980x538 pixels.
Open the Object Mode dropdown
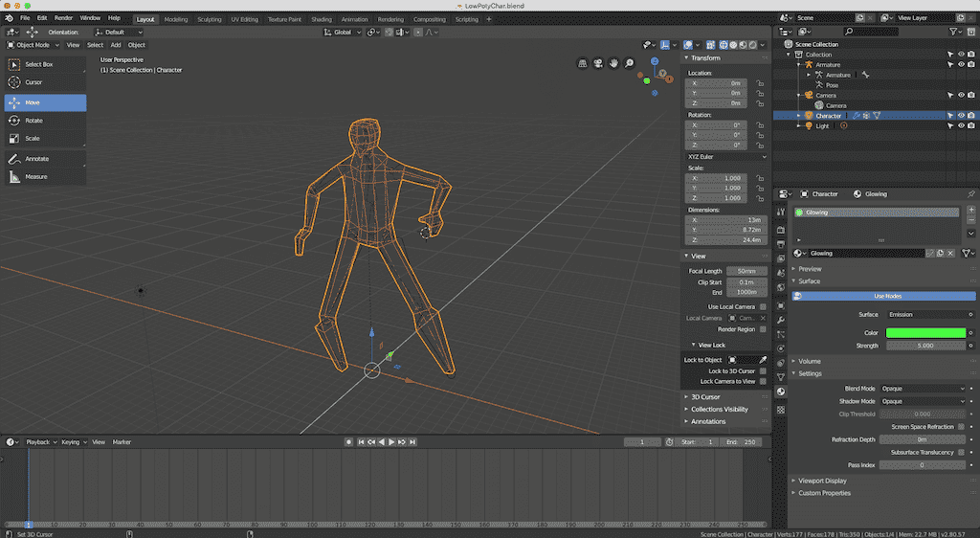33,45
